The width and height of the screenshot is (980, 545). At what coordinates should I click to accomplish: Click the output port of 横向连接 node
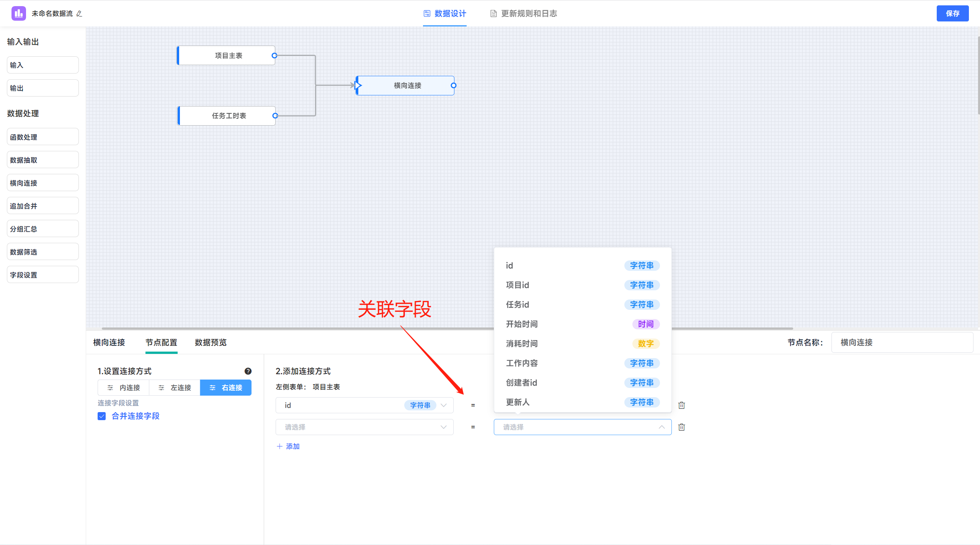[453, 85]
